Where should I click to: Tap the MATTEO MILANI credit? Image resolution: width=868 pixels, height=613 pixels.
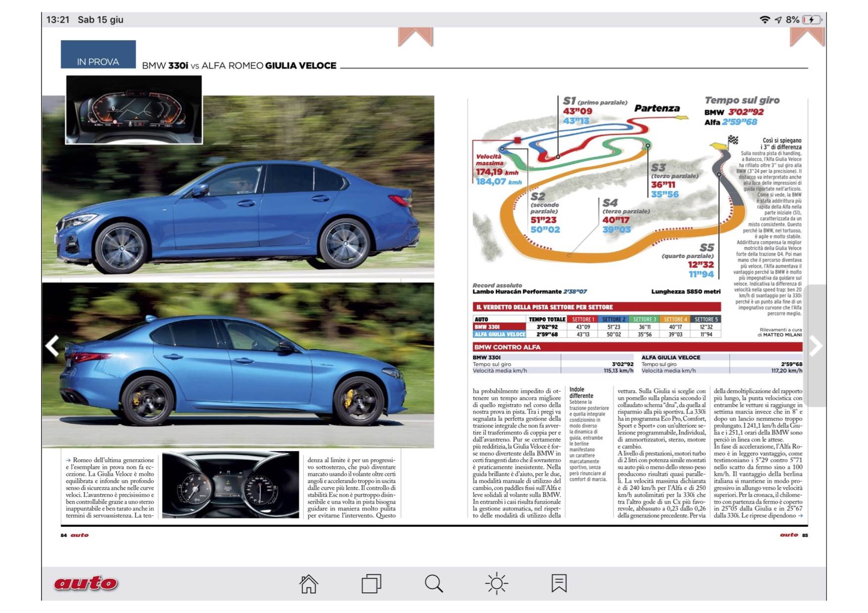tap(782, 335)
